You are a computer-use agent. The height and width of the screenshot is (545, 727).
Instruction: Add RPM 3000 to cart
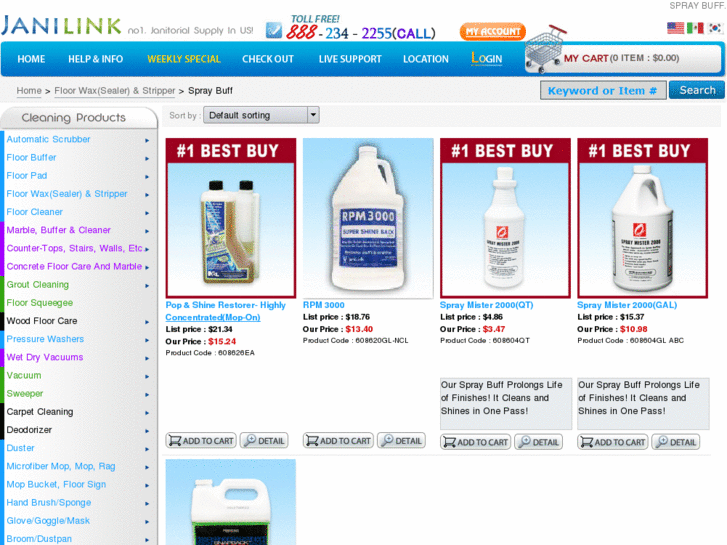tap(338, 440)
